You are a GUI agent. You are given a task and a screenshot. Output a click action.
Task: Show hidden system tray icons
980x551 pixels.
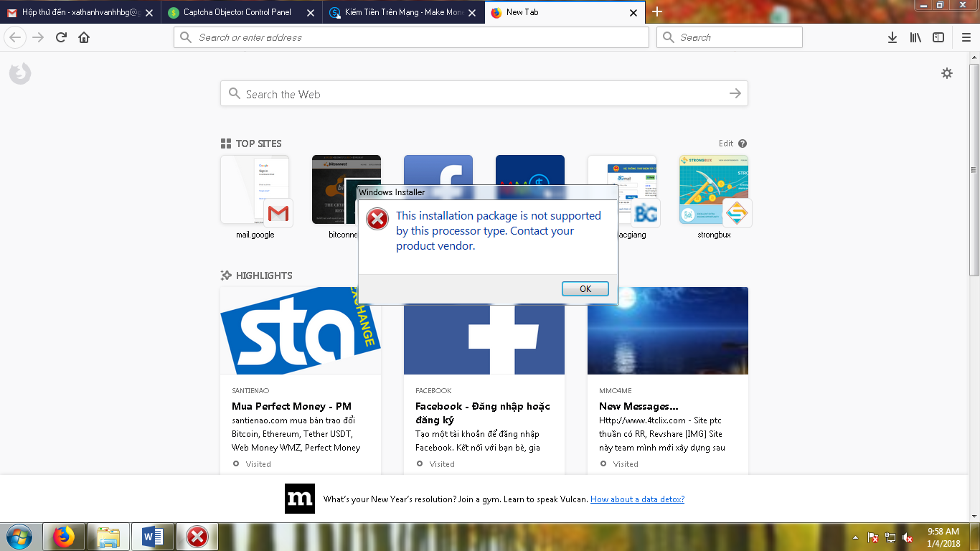pos(855,537)
